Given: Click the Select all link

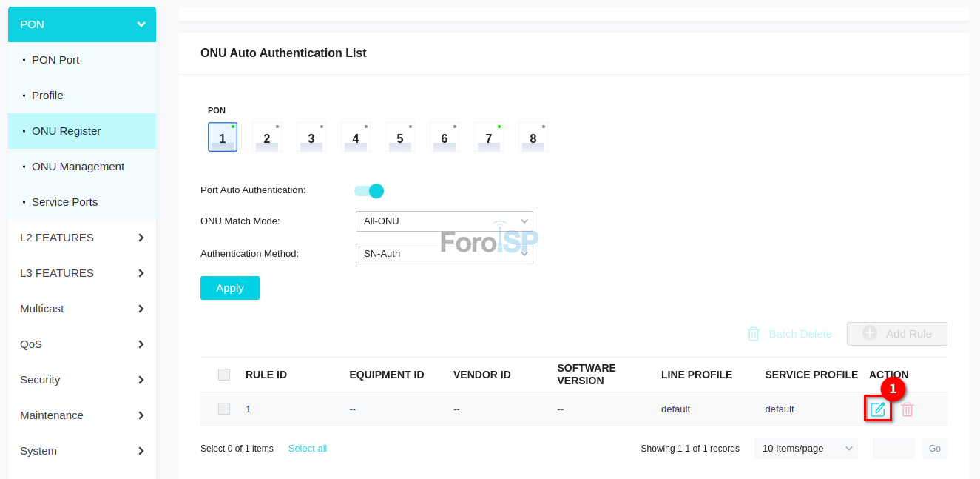Looking at the screenshot, I should coord(308,449).
